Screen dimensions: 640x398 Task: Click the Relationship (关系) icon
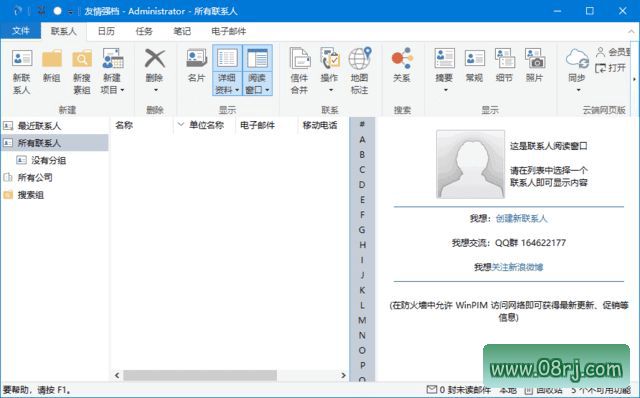point(402,59)
